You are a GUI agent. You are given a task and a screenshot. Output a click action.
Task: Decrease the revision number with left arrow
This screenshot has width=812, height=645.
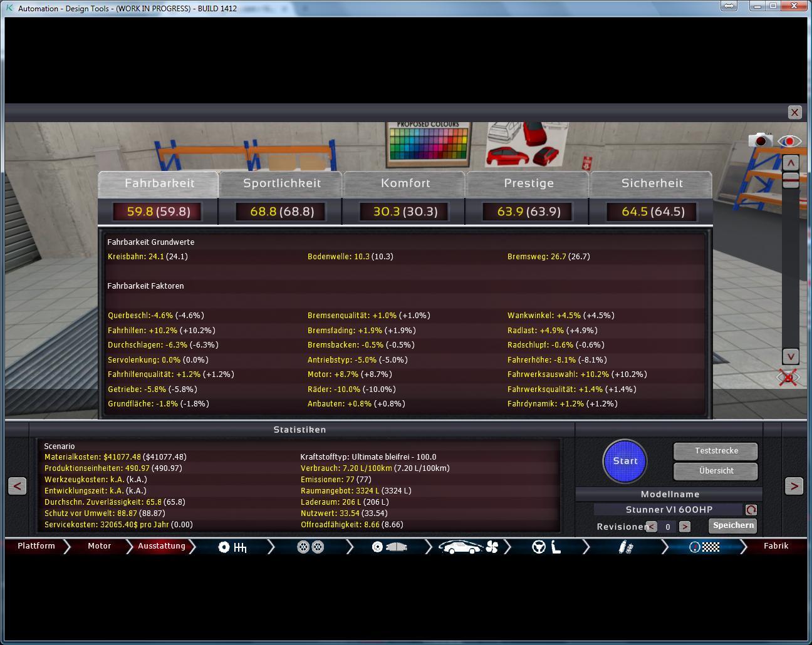tap(652, 527)
